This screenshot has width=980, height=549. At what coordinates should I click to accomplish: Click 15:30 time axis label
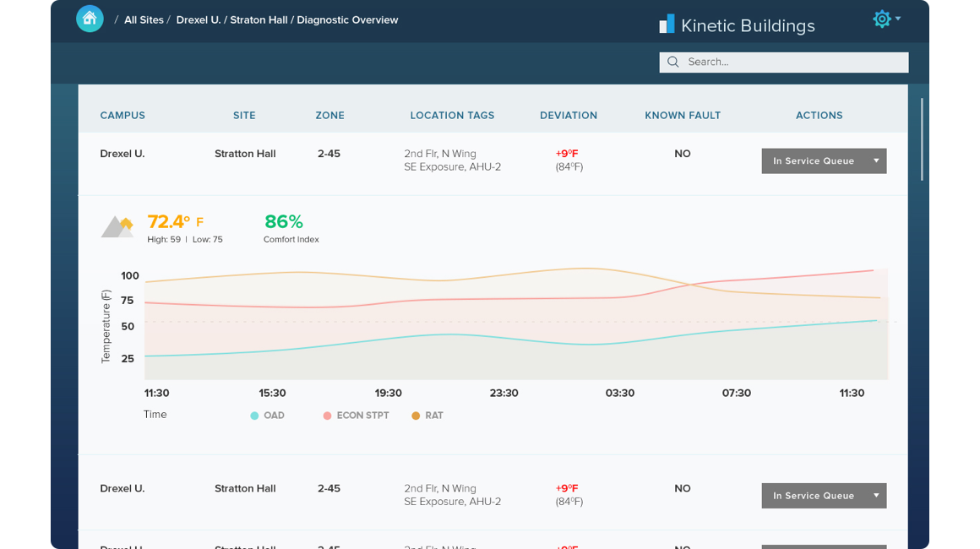pos(273,393)
